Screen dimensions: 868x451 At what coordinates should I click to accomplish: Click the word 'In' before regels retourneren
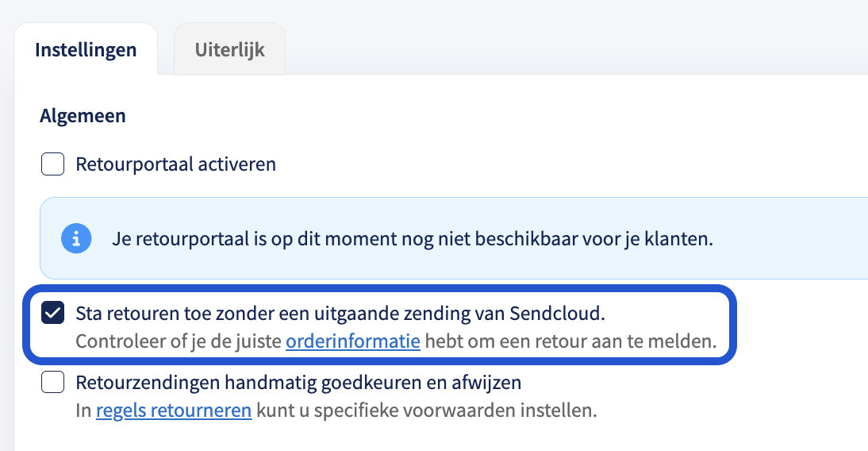click(83, 410)
